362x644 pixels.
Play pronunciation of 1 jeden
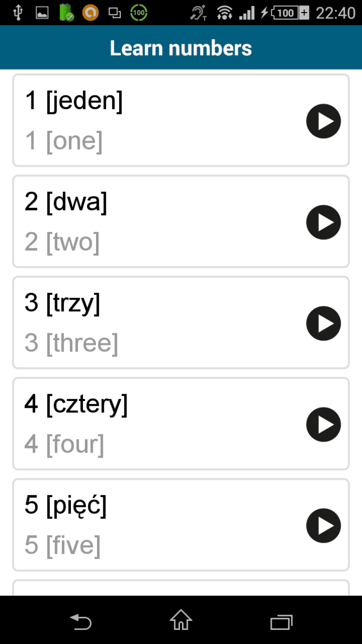point(323,121)
